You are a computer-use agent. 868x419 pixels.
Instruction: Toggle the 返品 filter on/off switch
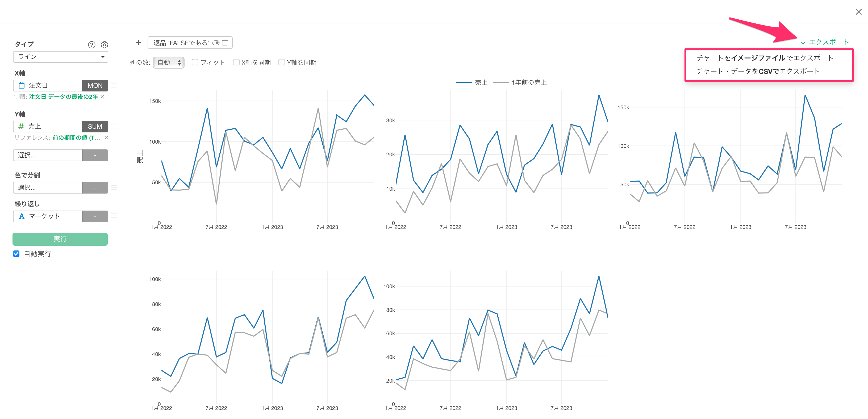(216, 43)
